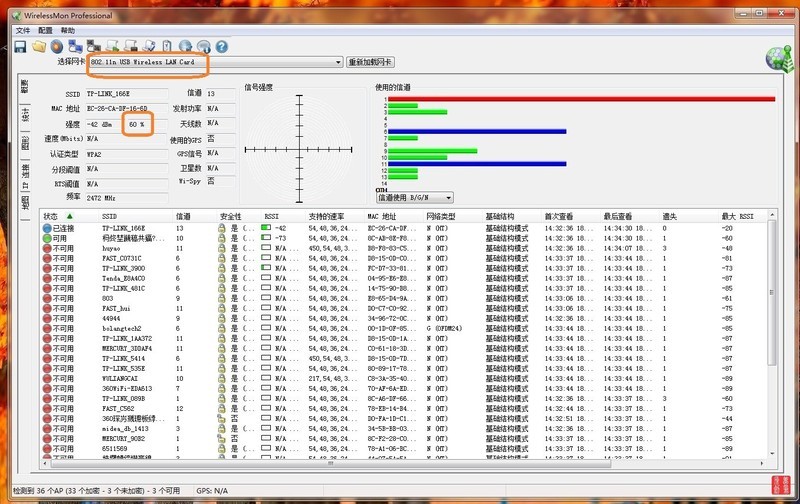The height and width of the screenshot is (504, 800).
Task: Click padlock icon in FAST_hui row
Action: point(221,309)
